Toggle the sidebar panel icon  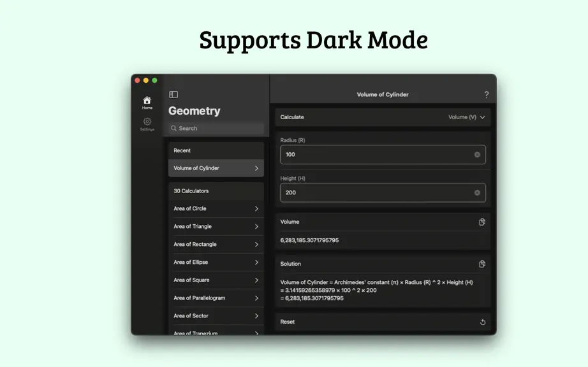(x=173, y=94)
